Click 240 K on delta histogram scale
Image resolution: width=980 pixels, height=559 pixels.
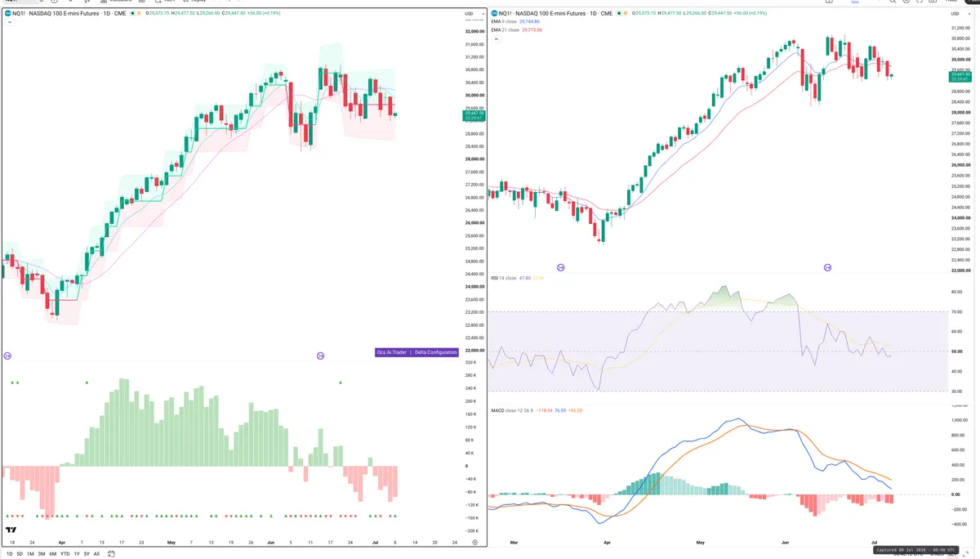471,388
